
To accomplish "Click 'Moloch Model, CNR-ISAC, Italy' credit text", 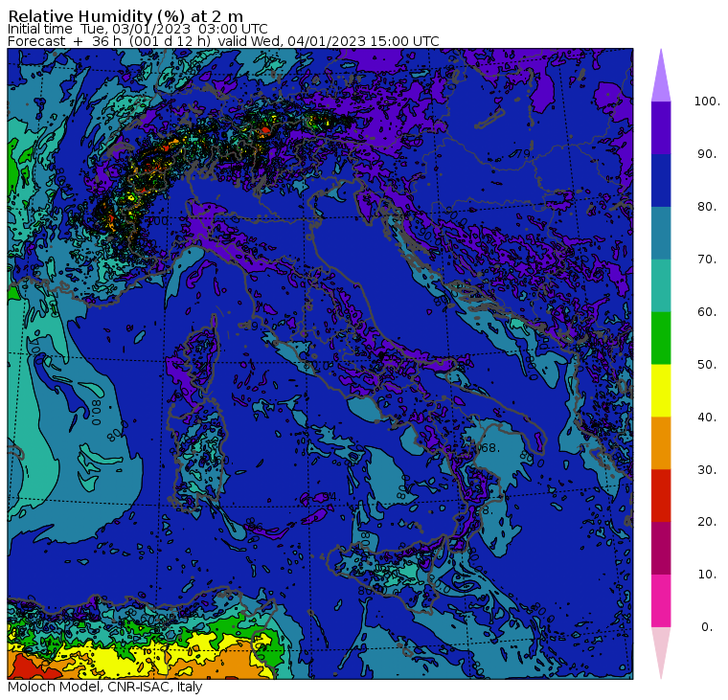I will tap(105, 687).
